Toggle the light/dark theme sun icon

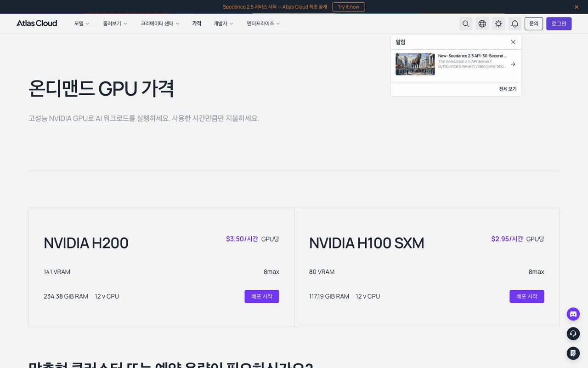pyautogui.click(x=498, y=23)
